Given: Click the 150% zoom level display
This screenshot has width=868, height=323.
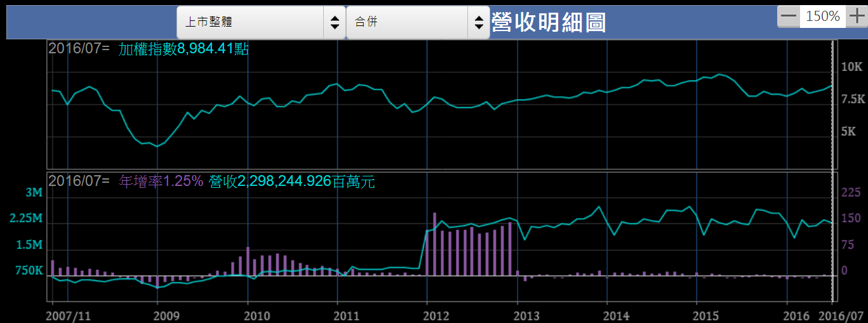Looking at the screenshot, I should coord(822,17).
